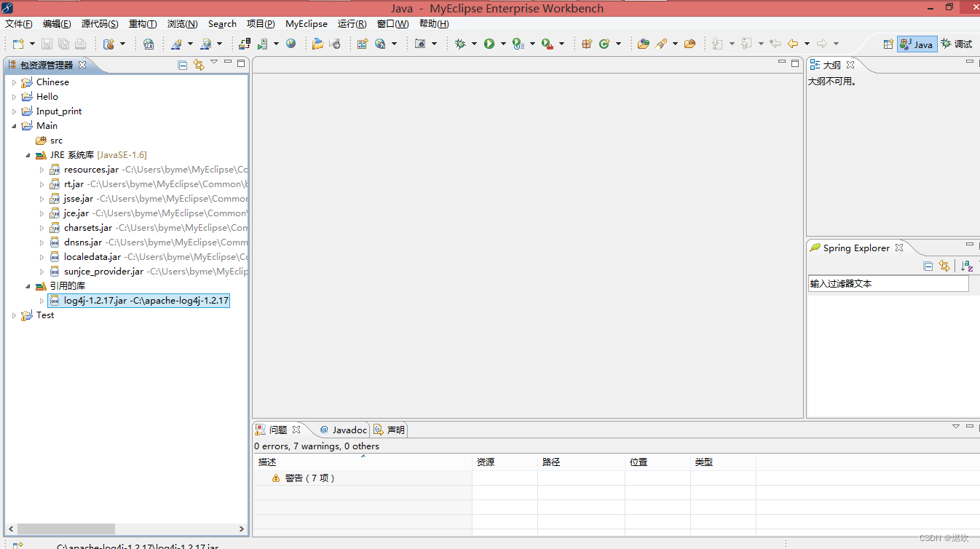The width and height of the screenshot is (980, 549).
Task: Open the web browser globe icon
Action: 291,44
